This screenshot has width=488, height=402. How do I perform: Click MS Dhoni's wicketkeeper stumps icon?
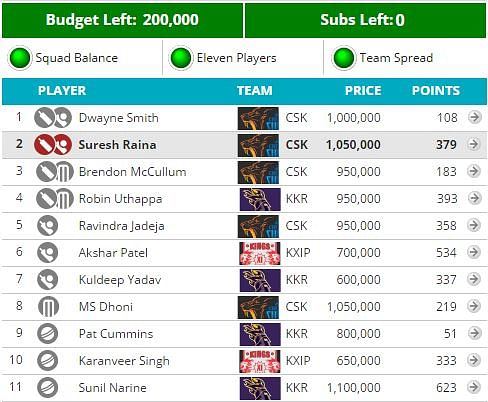click(48, 307)
